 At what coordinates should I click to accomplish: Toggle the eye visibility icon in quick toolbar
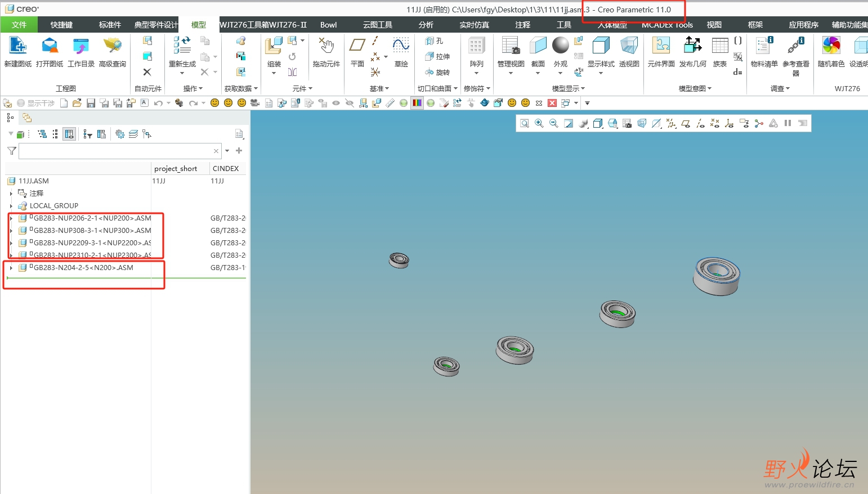pos(336,103)
